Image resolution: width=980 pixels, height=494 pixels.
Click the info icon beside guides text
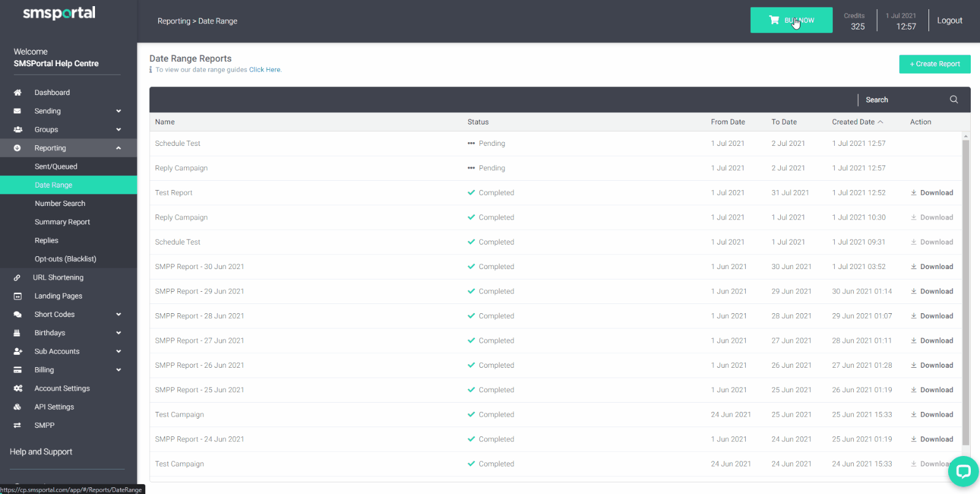pyautogui.click(x=151, y=70)
